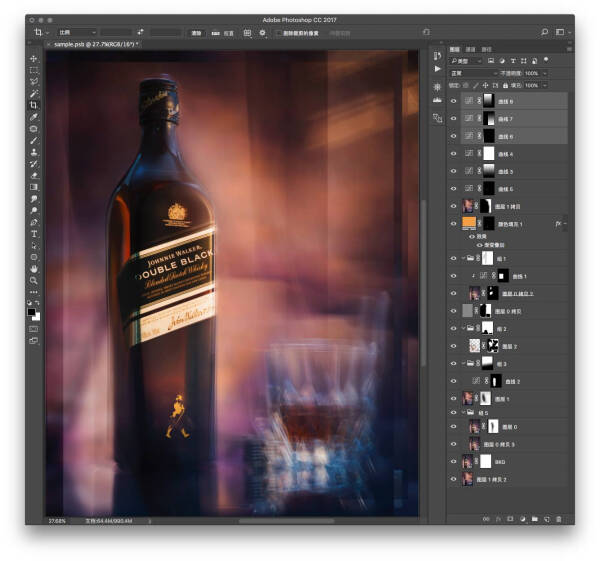Select the Lasso tool
The image size is (600, 561).
(x=34, y=82)
